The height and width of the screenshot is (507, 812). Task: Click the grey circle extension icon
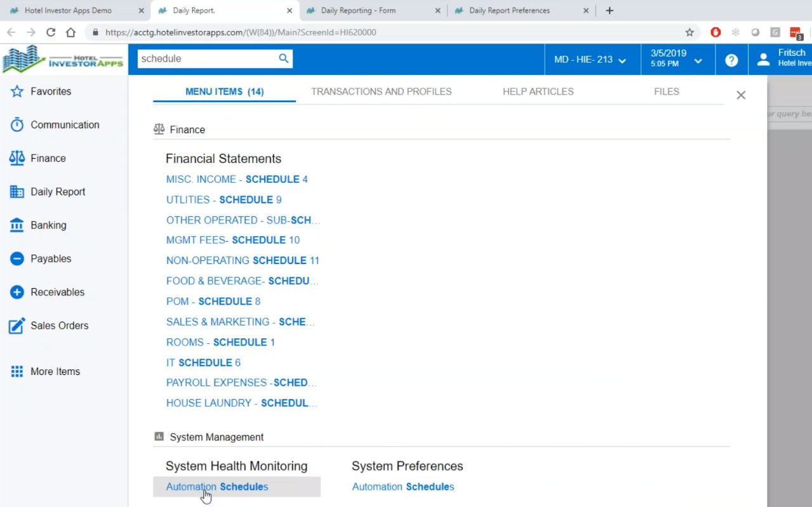click(x=755, y=32)
